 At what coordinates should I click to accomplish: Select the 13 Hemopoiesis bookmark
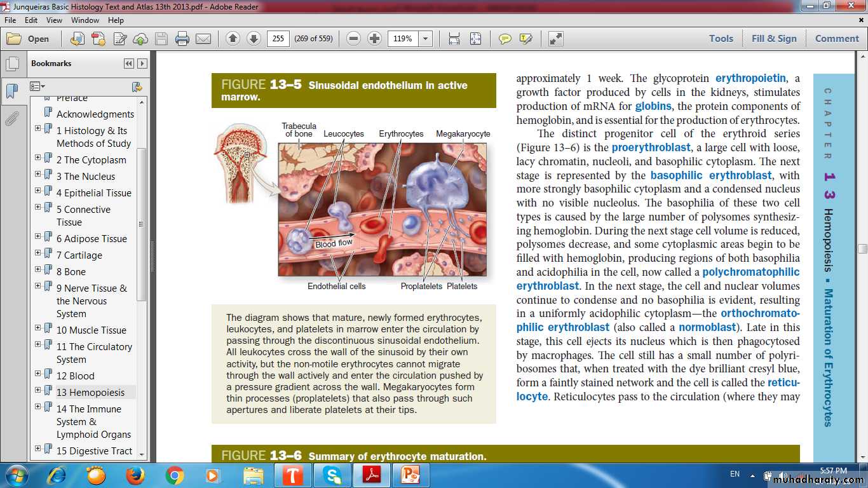click(x=90, y=393)
